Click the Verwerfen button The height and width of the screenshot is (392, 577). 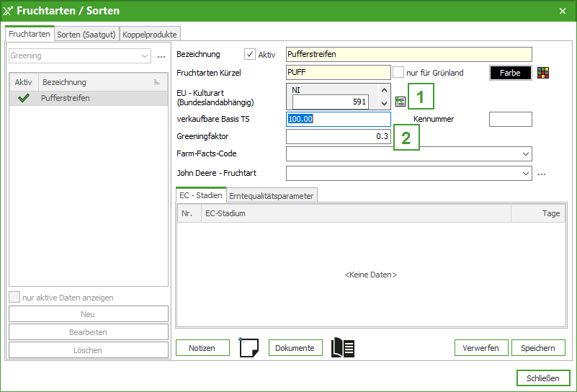pos(481,348)
